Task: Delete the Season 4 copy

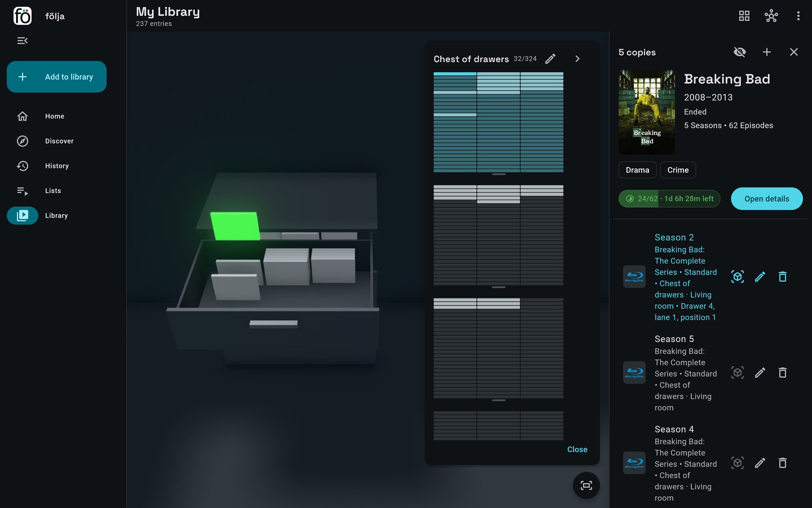Action: pyautogui.click(x=783, y=463)
